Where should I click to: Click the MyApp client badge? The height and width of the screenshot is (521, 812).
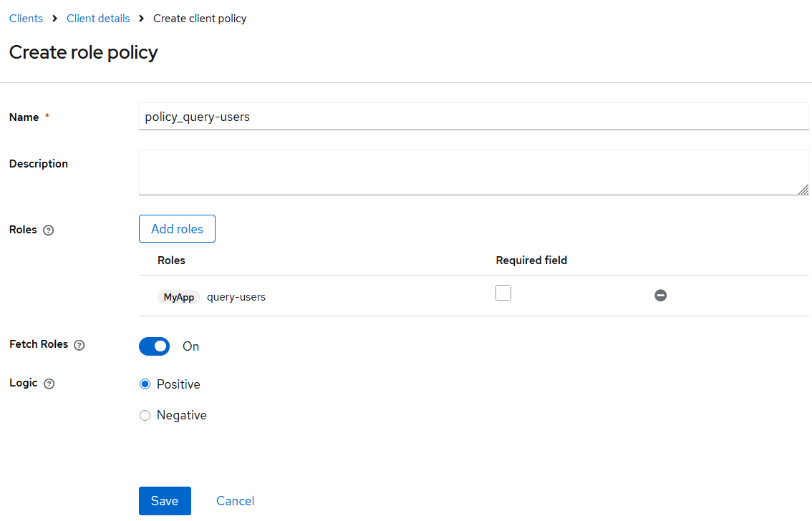[x=179, y=296]
